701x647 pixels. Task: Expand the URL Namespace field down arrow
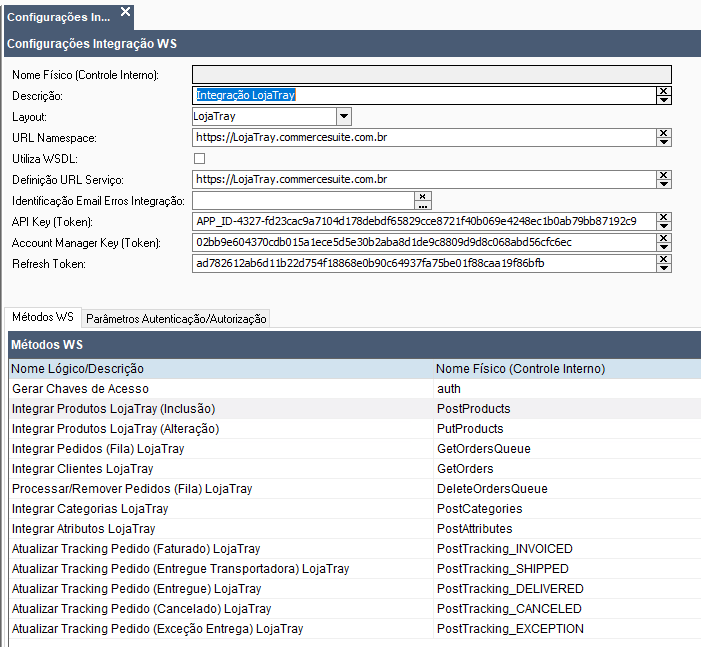click(x=663, y=142)
